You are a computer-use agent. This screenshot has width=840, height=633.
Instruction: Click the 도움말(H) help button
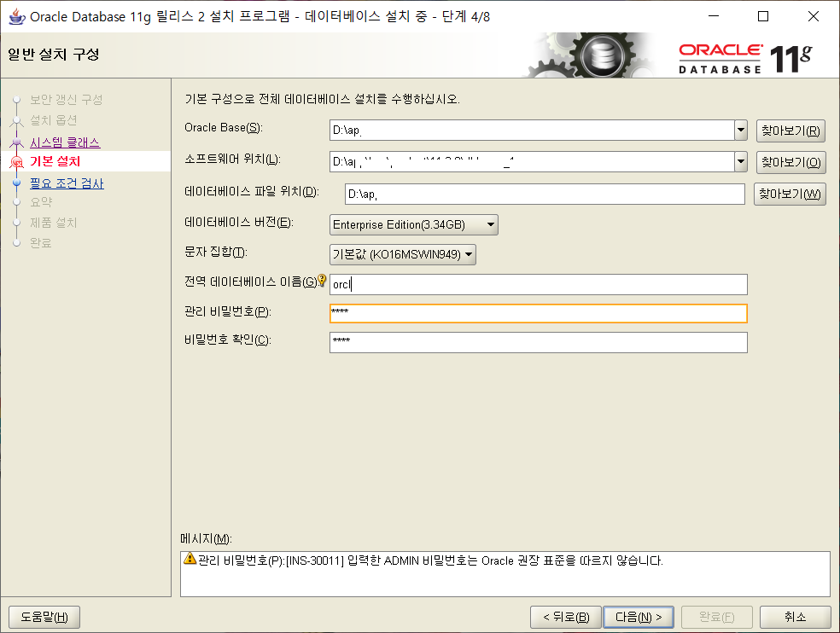pos(44,617)
